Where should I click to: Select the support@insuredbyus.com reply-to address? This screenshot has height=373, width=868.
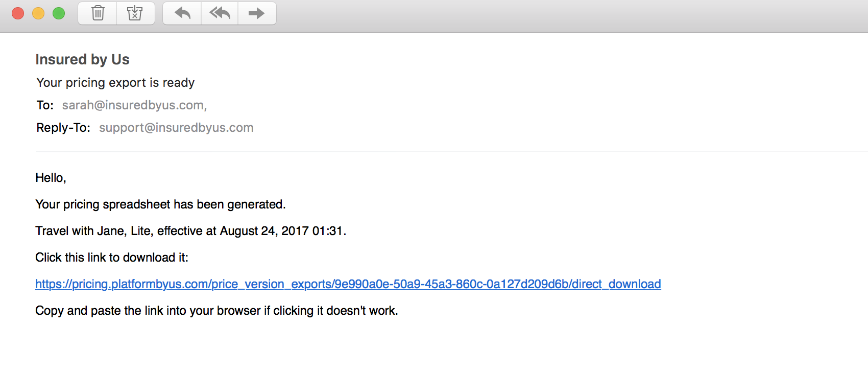(x=176, y=128)
